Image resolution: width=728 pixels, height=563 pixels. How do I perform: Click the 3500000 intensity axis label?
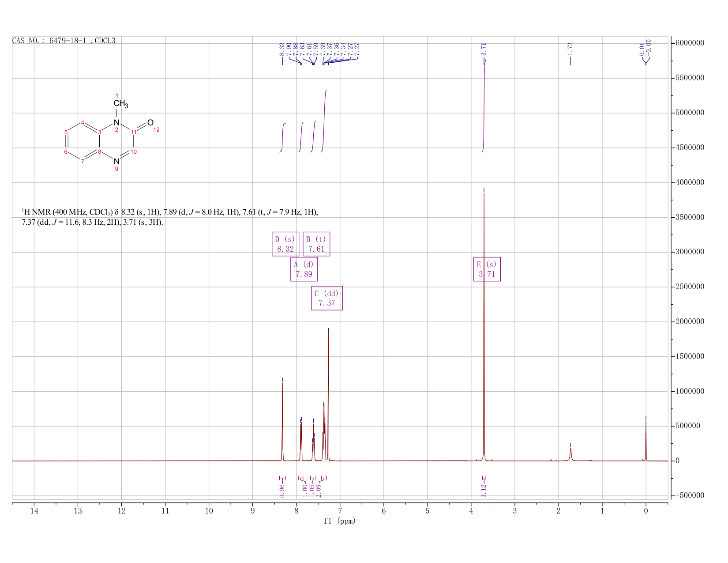tap(690, 217)
